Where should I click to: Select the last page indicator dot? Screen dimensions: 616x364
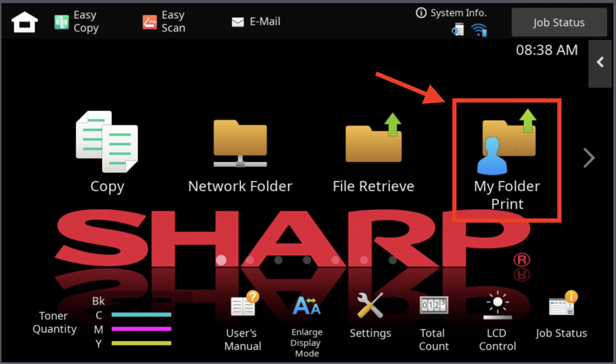click(393, 260)
